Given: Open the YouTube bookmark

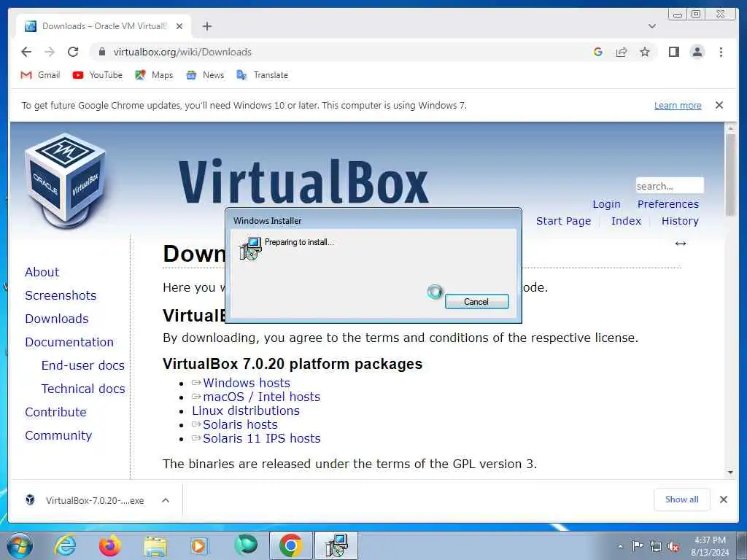Looking at the screenshot, I should pyautogui.click(x=98, y=75).
